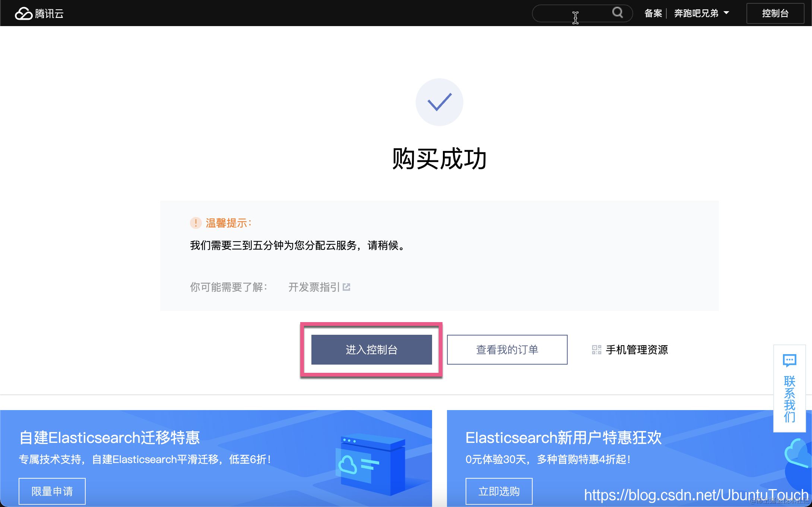Click the 查看我的订单 button

[x=507, y=350]
